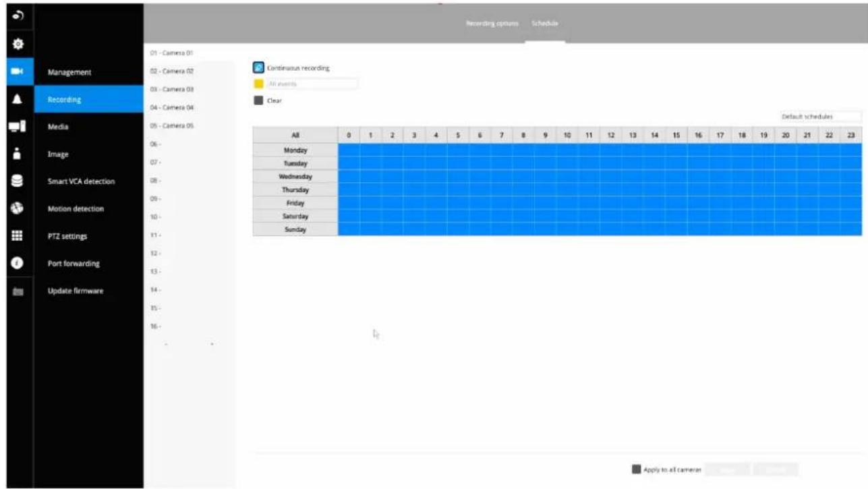Open the display monitor icon in sidebar

(x=16, y=127)
